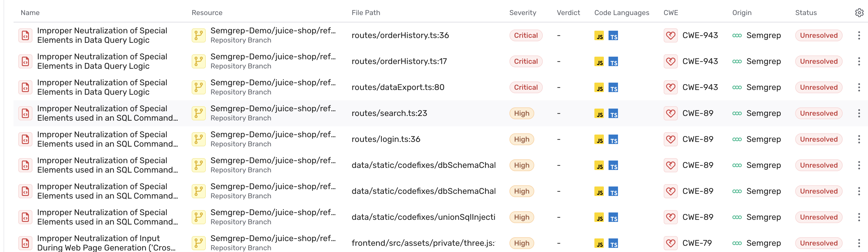
Task: Open three-dot menu for routes/orderHistory.ts:36 row
Action: [x=859, y=35]
